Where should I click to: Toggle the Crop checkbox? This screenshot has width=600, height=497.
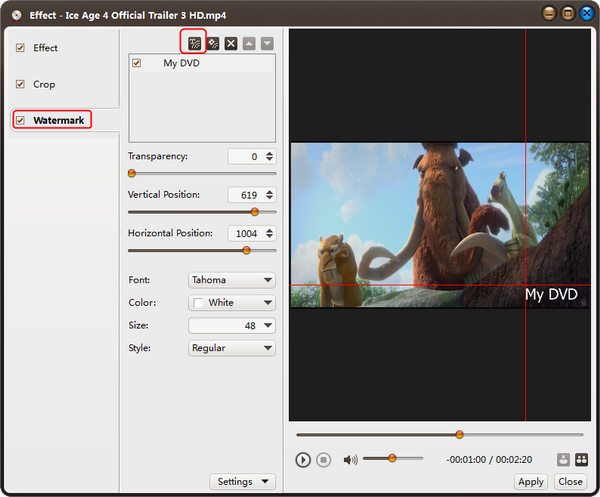(20, 84)
